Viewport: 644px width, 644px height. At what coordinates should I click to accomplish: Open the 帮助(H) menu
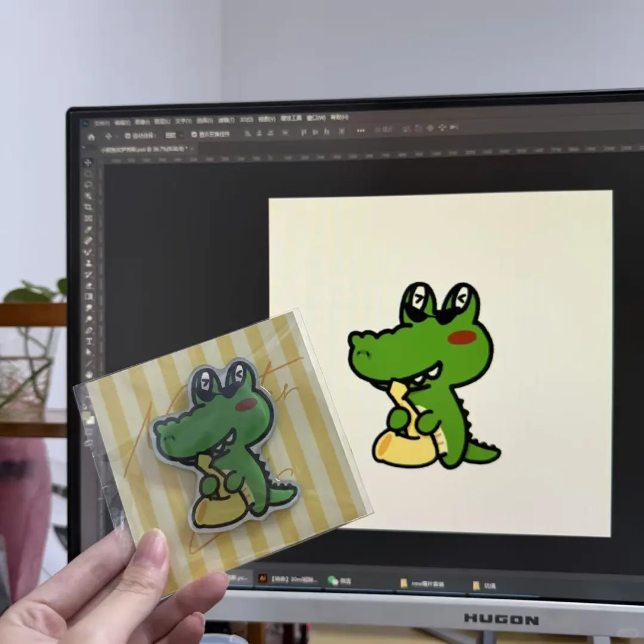point(340,117)
